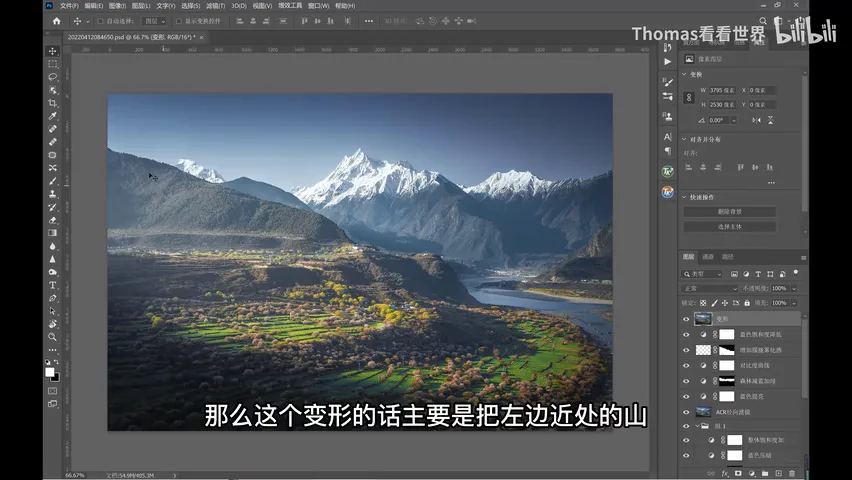
Task: Select the Eraser tool
Action: pyautogui.click(x=53, y=220)
